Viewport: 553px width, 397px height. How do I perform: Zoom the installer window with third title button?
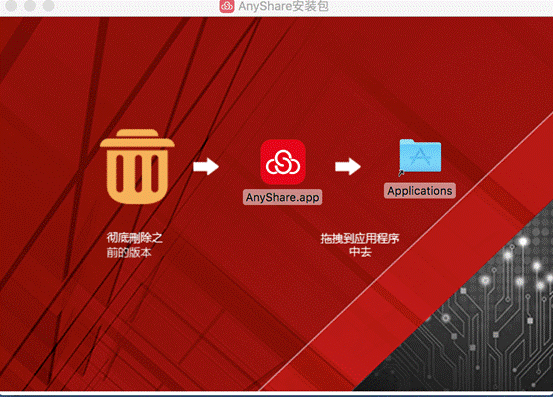tap(48, 5)
